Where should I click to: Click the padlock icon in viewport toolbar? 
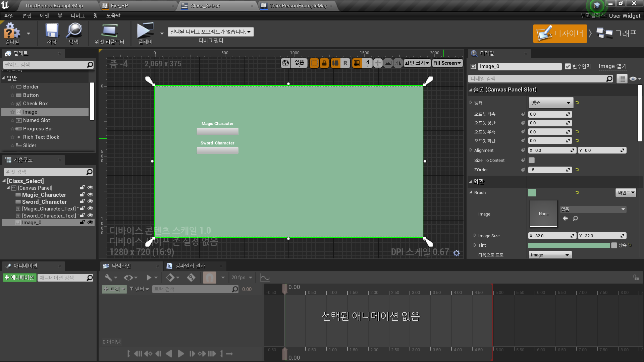click(x=324, y=63)
